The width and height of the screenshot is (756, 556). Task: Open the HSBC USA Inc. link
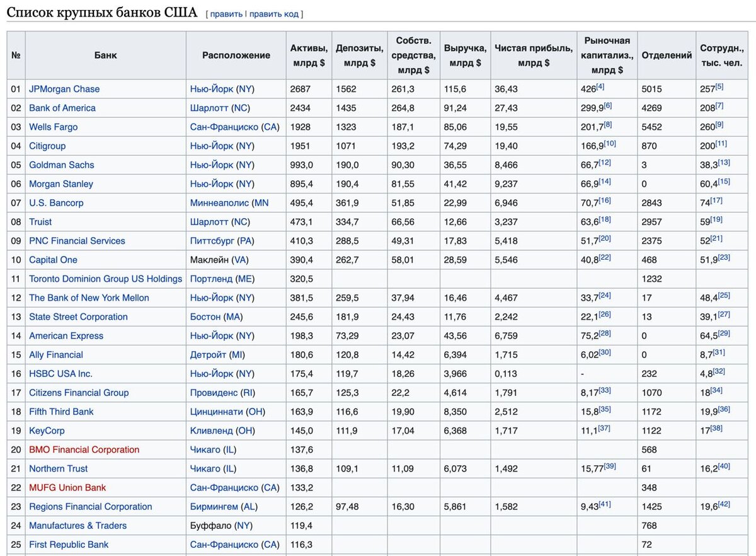tap(60, 373)
